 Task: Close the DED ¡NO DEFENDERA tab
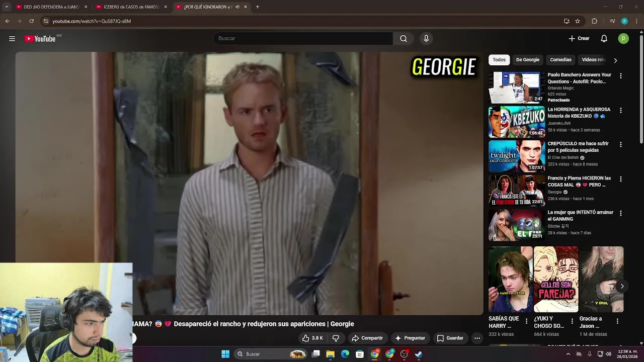[x=86, y=7]
